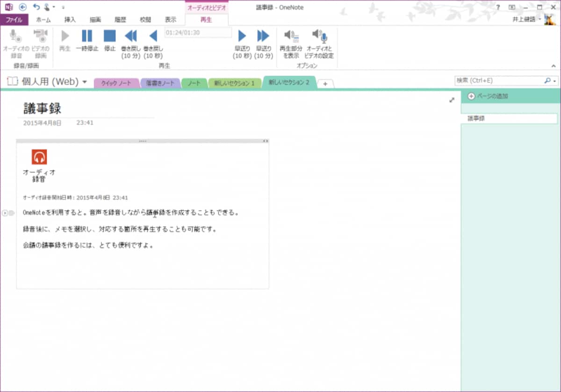This screenshot has width=561, height=392.
Task: Select the 新しいセクション 2 tab
Action: tap(289, 82)
